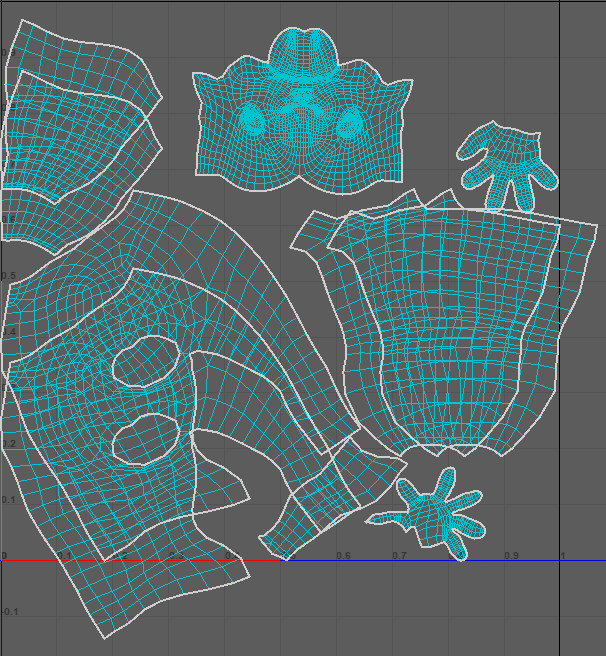Image resolution: width=606 pixels, height=656 pixels.
Task: Click the 0.9 grid label on the axis
Action: tap(511, 555)
